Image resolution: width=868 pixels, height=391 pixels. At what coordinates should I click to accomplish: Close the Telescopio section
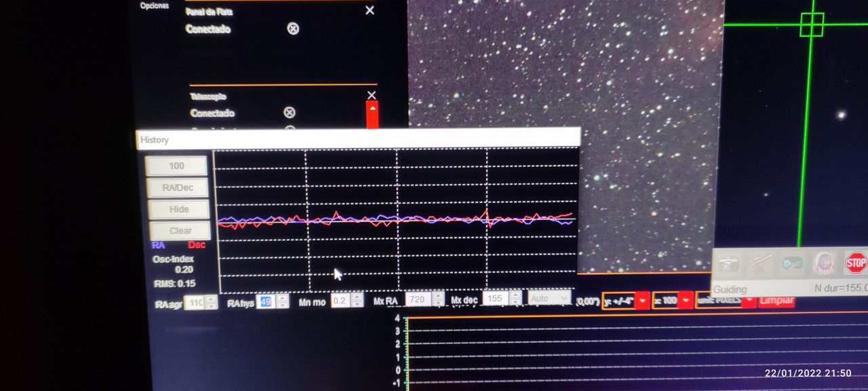pyautogui.click(x=371, y=95)
